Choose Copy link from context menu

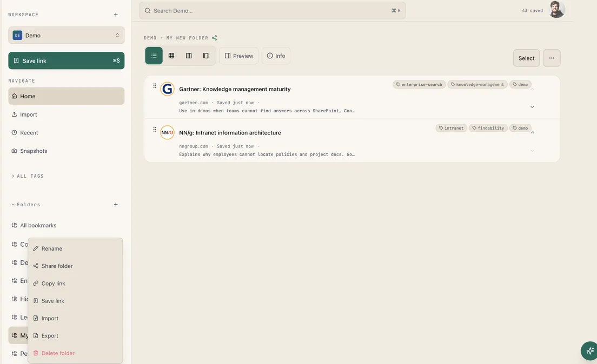point(75,284)
